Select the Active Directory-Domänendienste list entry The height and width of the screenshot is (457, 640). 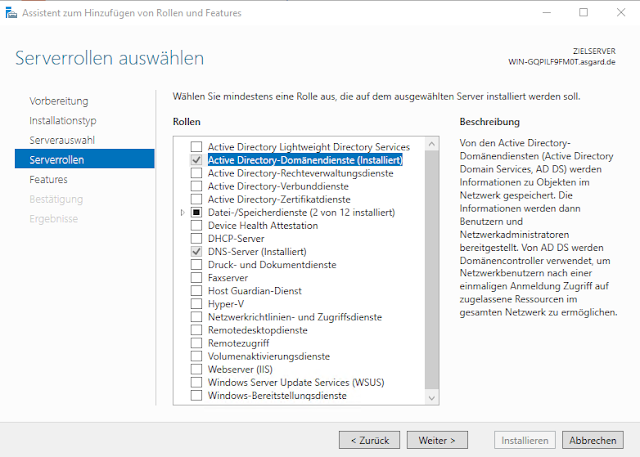pos(304,160)
